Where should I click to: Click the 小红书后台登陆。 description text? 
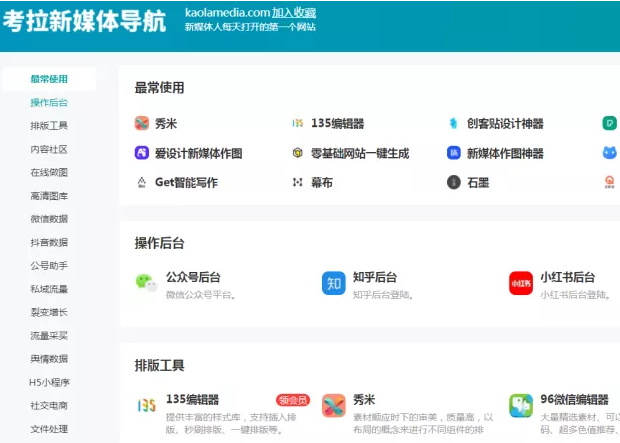tap(575, 295)
